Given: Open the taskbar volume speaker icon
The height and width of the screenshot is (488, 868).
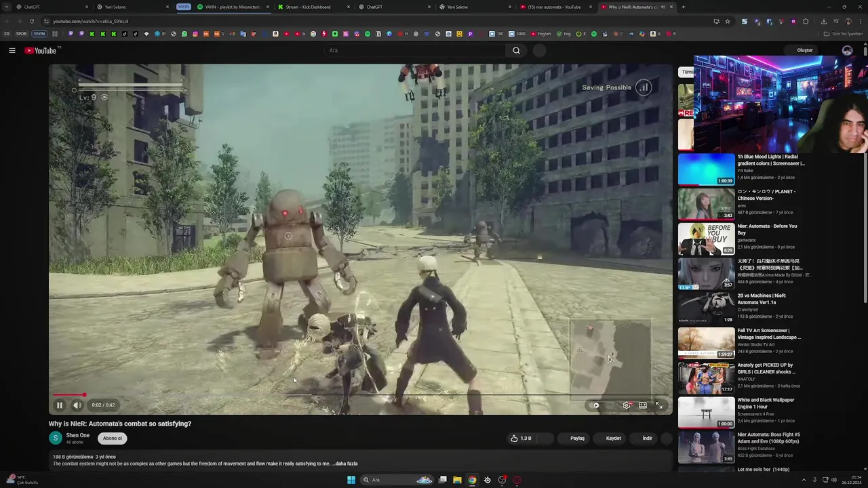Looking at the screenshot, I should [833, 480].
